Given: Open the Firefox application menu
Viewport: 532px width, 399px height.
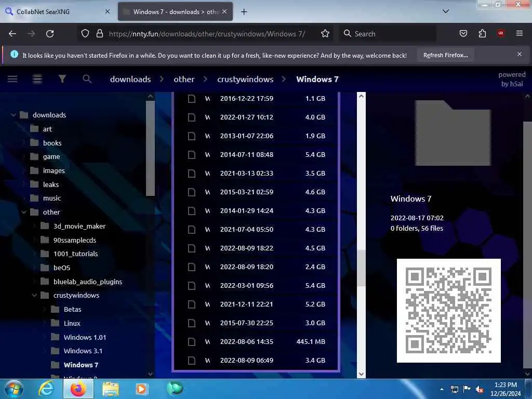Looking at the screenshot, I should [519, 33].
